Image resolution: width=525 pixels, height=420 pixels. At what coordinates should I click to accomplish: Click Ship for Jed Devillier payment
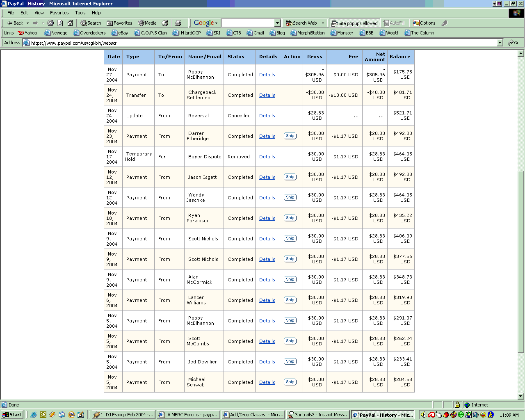(290, 361)
